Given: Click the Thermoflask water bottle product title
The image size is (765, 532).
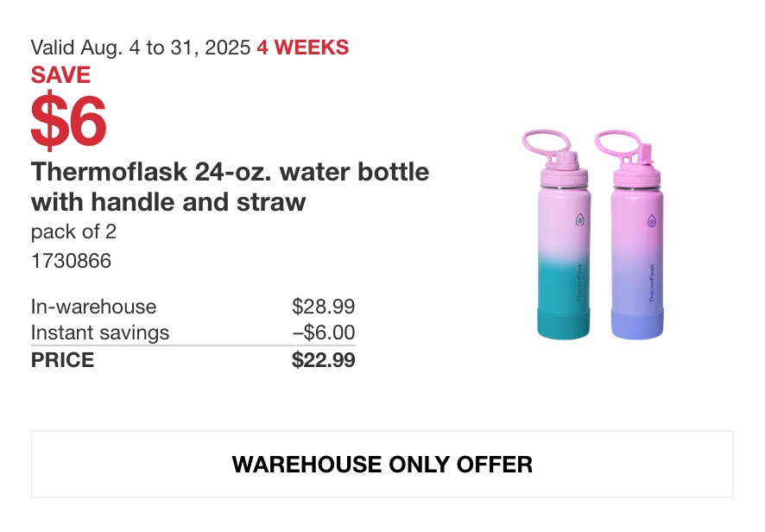Looking at the screenshot, I should tap(230, 187).
